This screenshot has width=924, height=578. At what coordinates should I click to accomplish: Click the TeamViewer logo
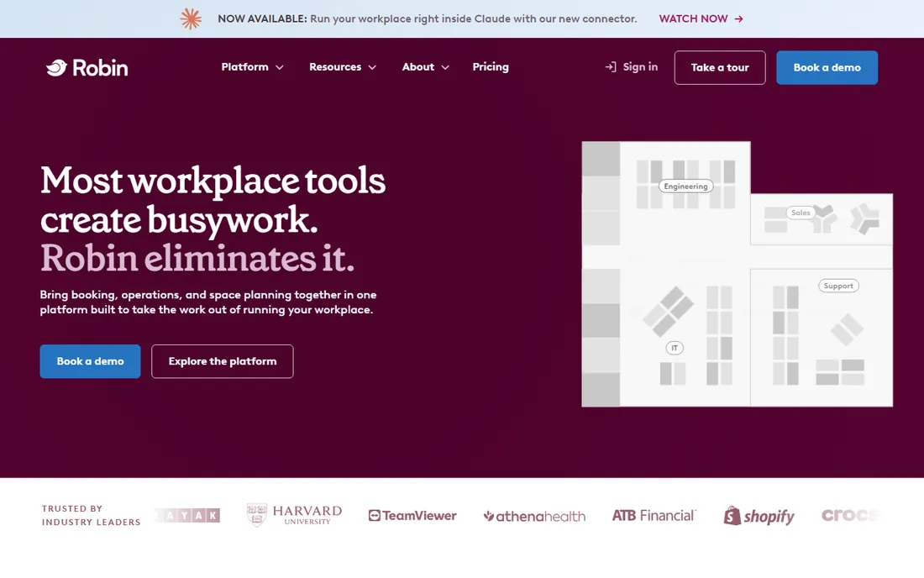pyautogui.click(x=412, y=516)
